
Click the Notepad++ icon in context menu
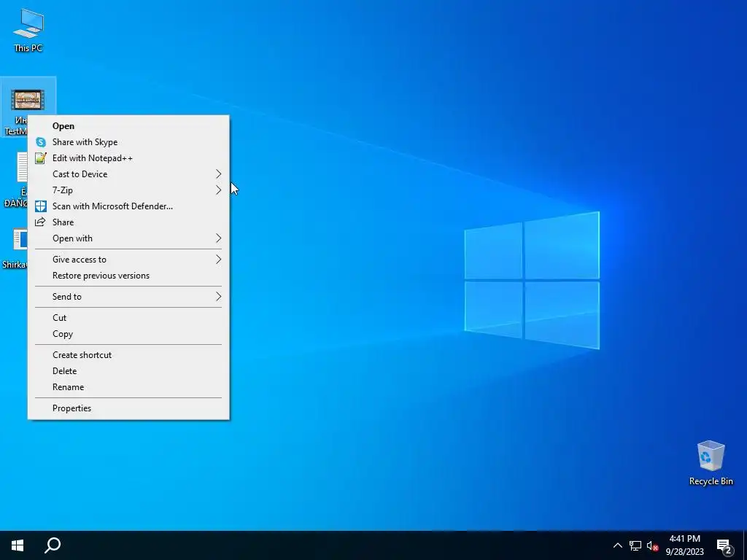tap(41, 158)
